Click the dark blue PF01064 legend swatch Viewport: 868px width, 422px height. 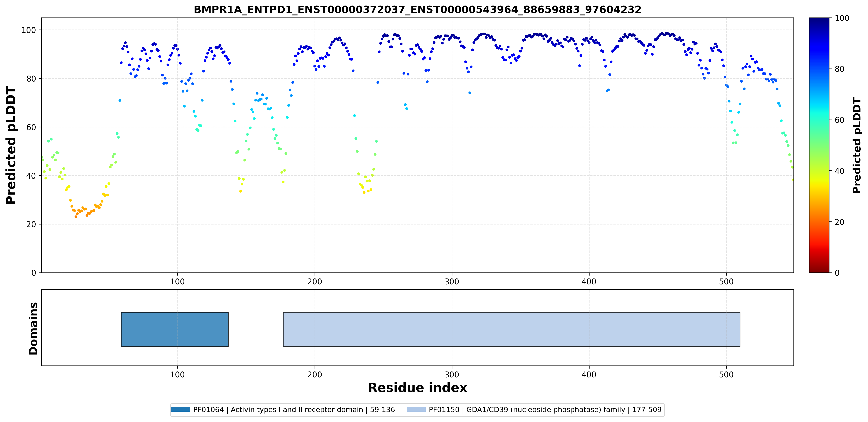[181, 410]
